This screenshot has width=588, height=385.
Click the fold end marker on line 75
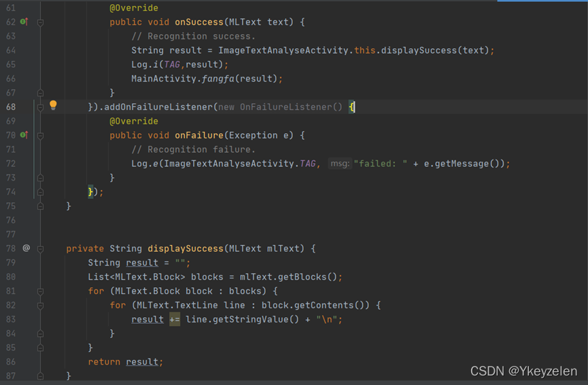(x=41, y=206)
